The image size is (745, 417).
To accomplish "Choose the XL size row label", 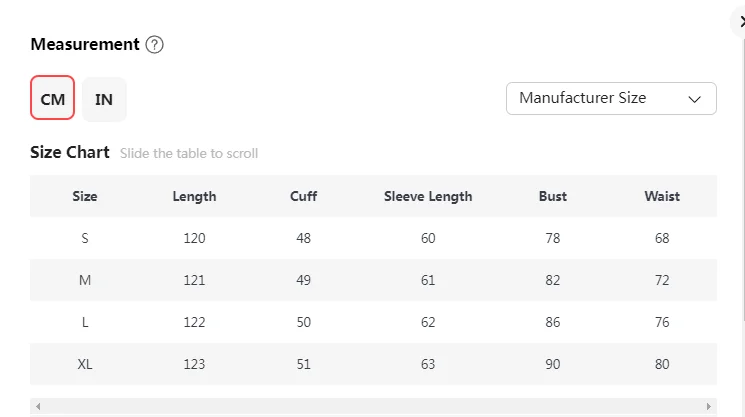I will (x=85, y=364).
